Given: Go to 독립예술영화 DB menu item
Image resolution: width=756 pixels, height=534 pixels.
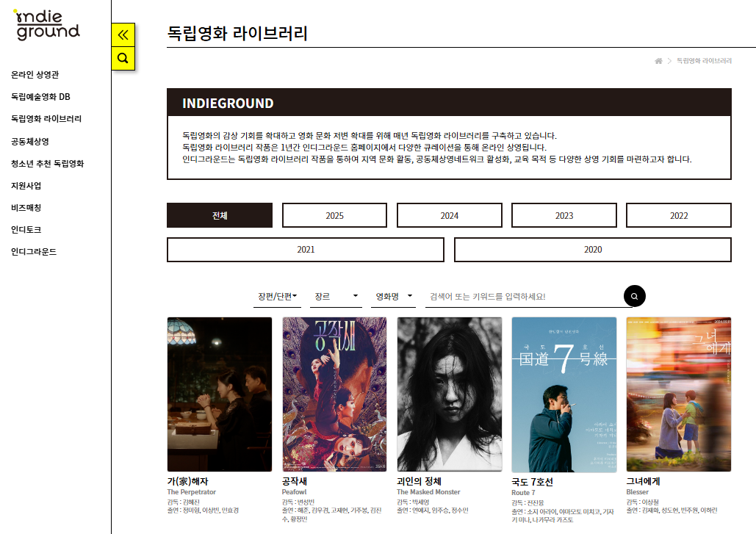Looking at the screenshot, I should (40, 97).
